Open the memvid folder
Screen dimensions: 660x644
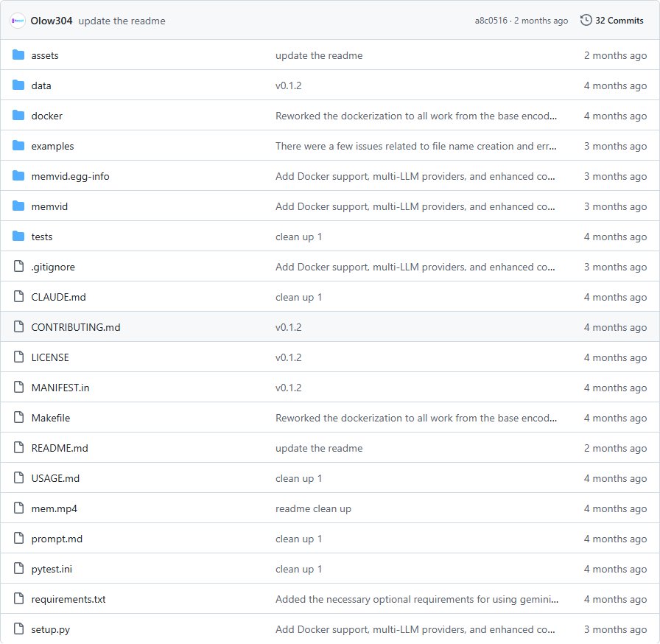[x=49, y=206]
